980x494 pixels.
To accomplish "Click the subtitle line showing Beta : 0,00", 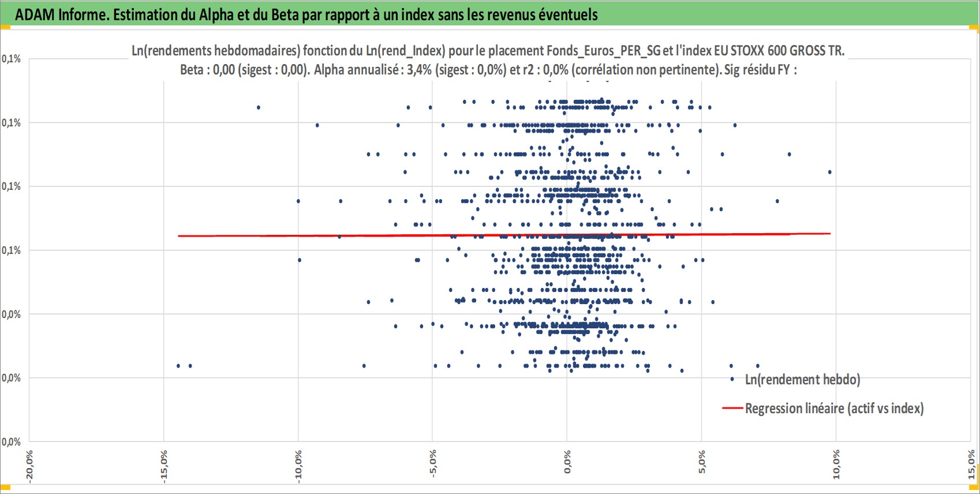I will (x=488, y=70).
